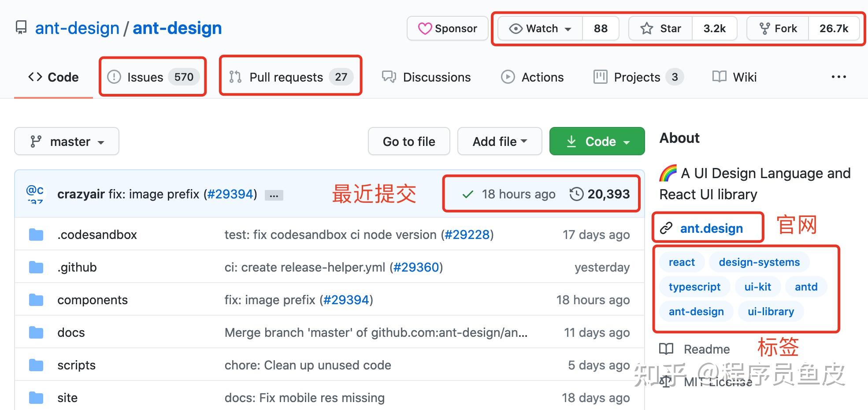868x410 pixels.
Task: Click the Sponsor heart icon
Action: [x=425, y=29]
